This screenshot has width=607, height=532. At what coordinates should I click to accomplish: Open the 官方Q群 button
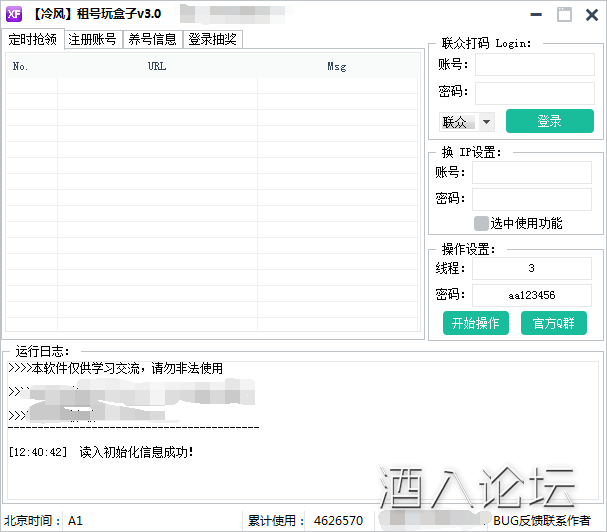pyautogui.click(x=554, y=323)
